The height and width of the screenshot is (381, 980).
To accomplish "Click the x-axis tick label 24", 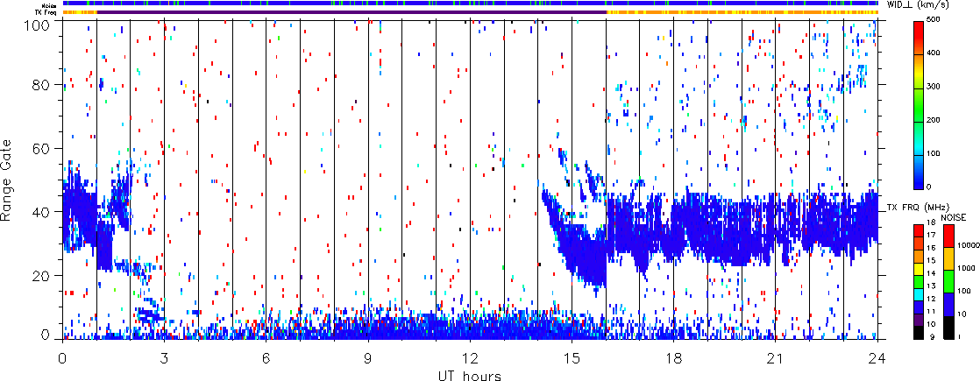I will pos(877,359).
